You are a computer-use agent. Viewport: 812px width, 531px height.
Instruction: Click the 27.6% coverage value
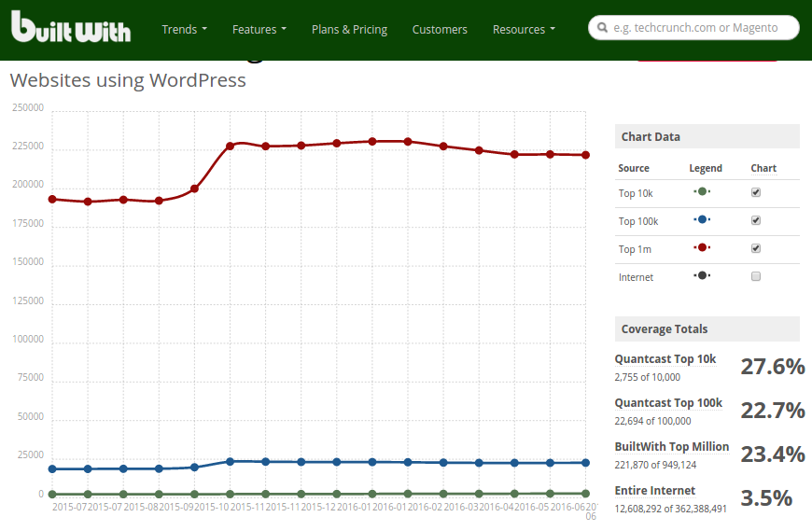coord(773,367)
